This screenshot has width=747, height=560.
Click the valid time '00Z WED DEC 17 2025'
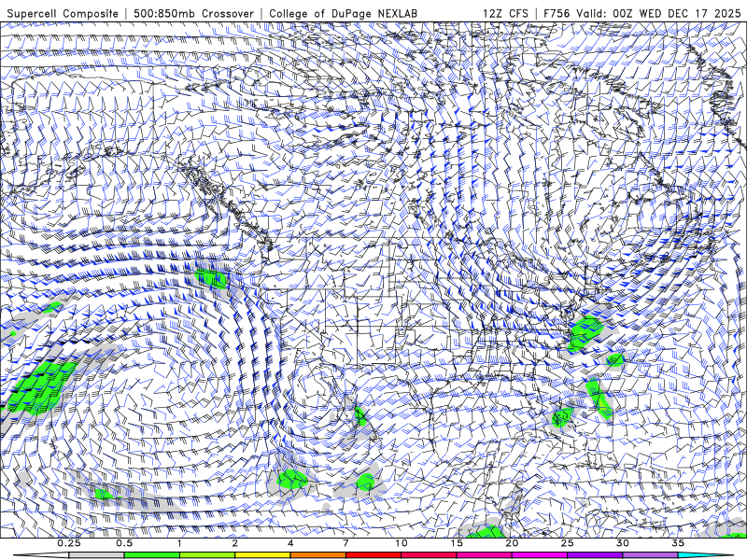tap(676, 13)
